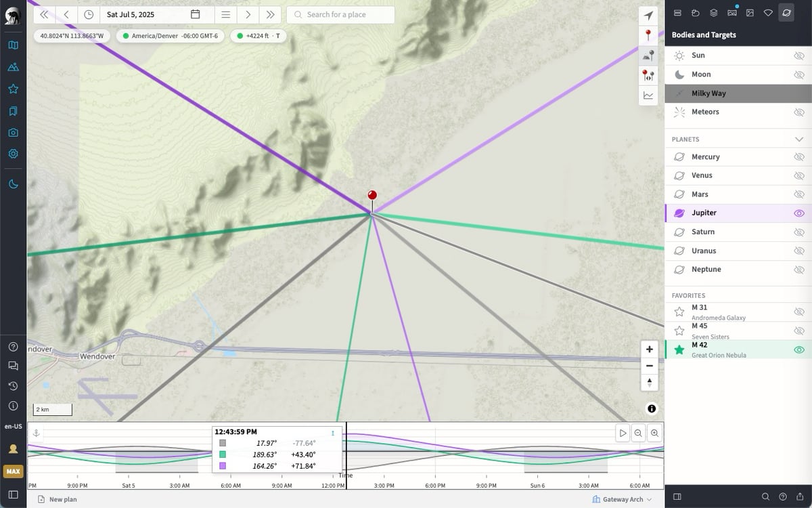812x508 pixels.
Task: Open the help question mark icon
Action: tap(13, 346)
